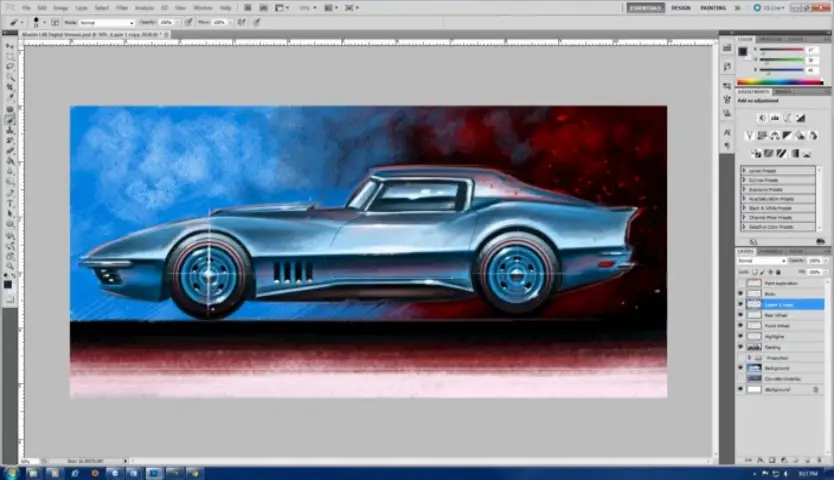Screen dimensions: 834x480
Task: Click the layer Opacity field in Layers panel
Action: point(814,261)
